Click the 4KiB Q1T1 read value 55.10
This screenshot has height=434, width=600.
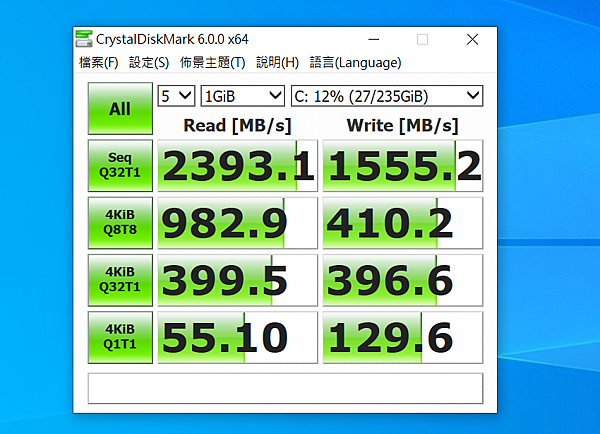(x=238, y=337)
